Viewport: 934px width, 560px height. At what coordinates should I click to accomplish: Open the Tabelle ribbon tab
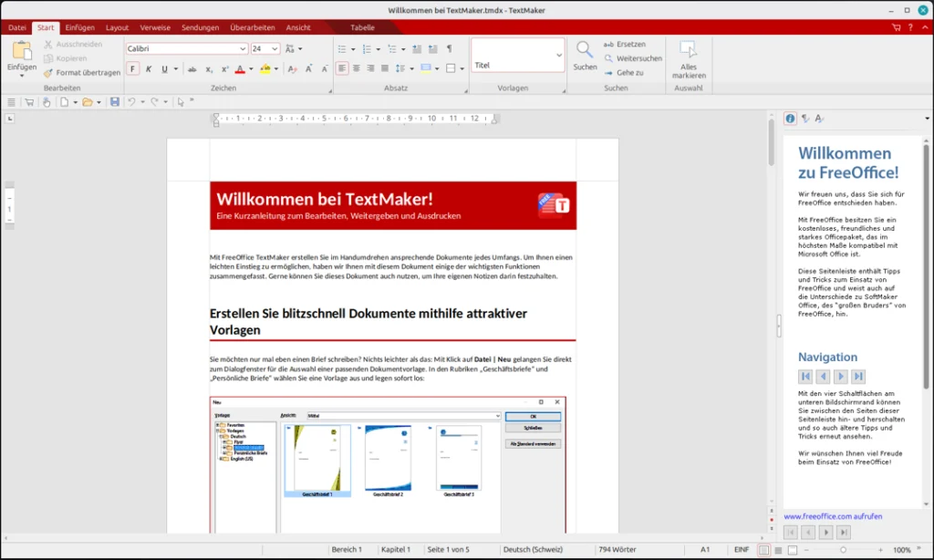point(362,27)
